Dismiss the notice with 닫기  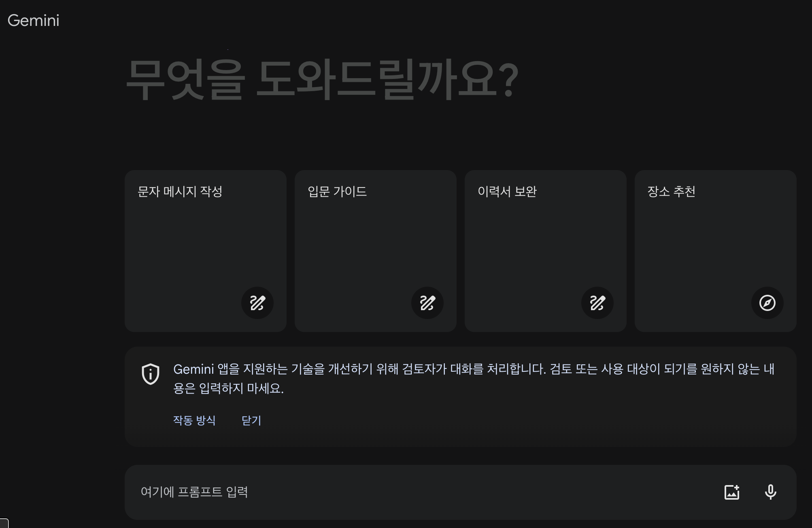tap(251, 420)
